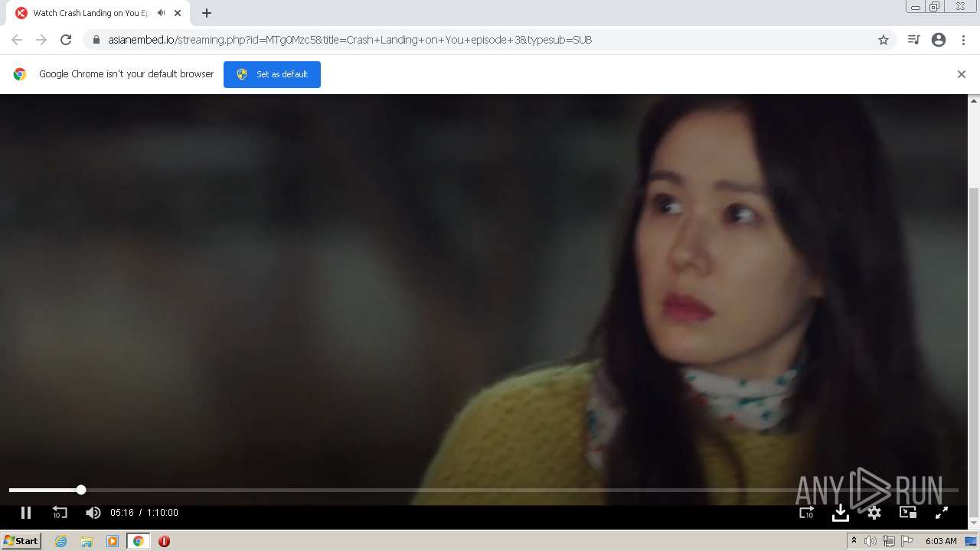980x551 pixels.
Task: Close the Crash Landing on You tab
Action: [x=178, y=13]
